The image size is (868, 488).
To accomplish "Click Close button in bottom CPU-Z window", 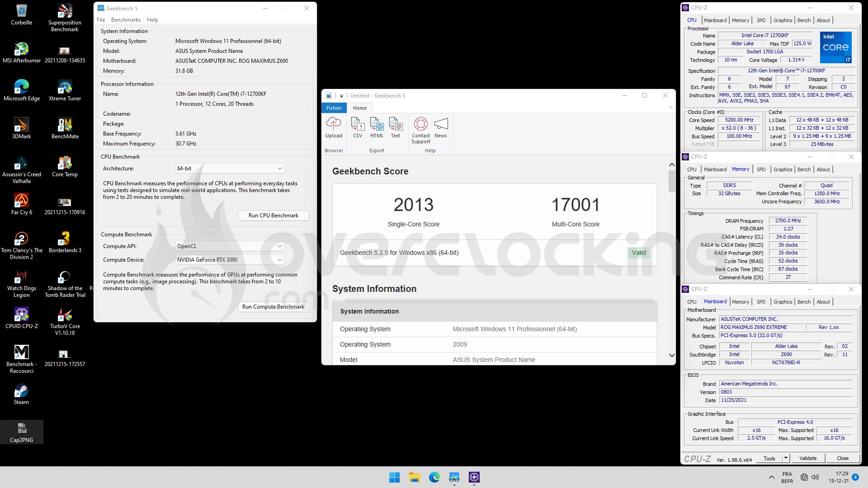I will [843, 458].
